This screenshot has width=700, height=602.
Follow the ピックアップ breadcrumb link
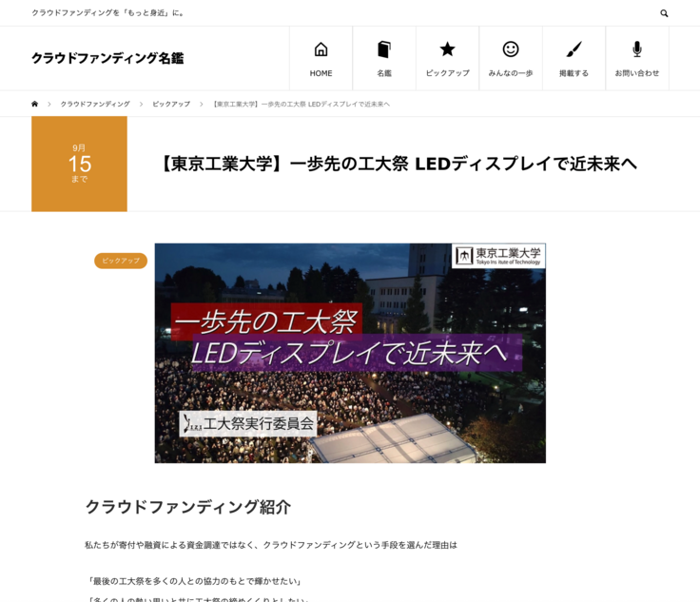tap(171, 104)
